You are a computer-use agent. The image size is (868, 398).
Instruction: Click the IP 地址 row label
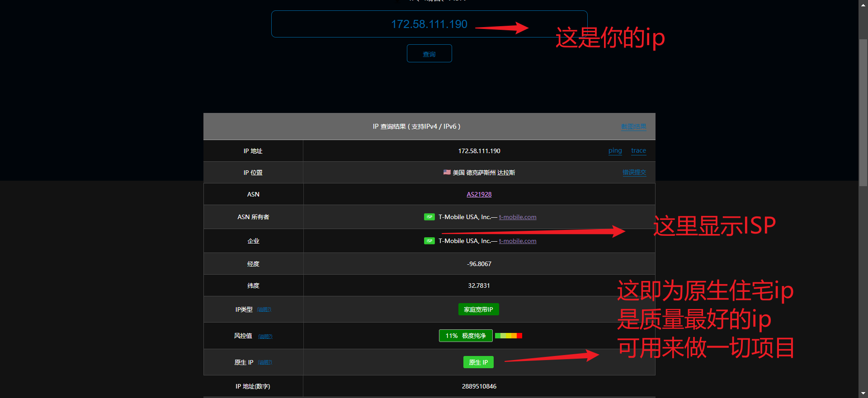point(253,151)
